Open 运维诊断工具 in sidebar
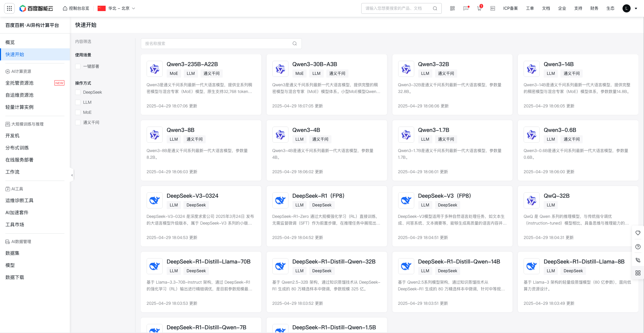The height and width of the screenshot is (333, 644). pos(35,200)
